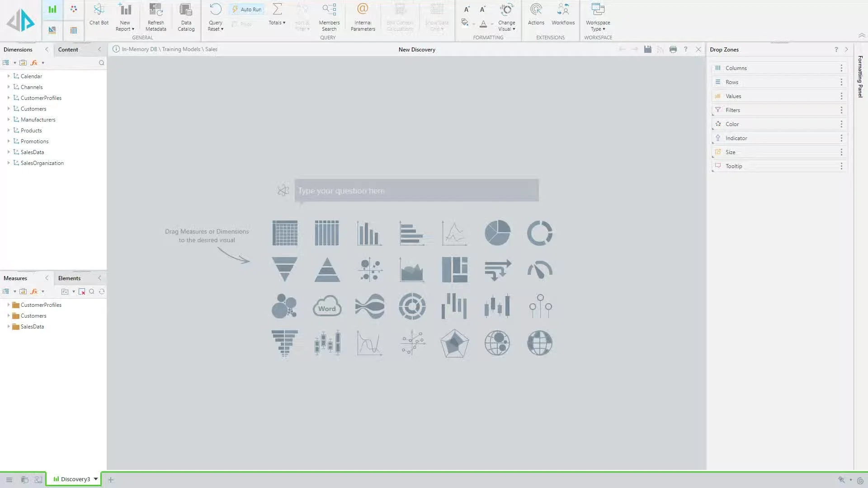The height and width of the screenshot is (488, 868).
Task: Click the save discovery icon
Action: (648, 49)
